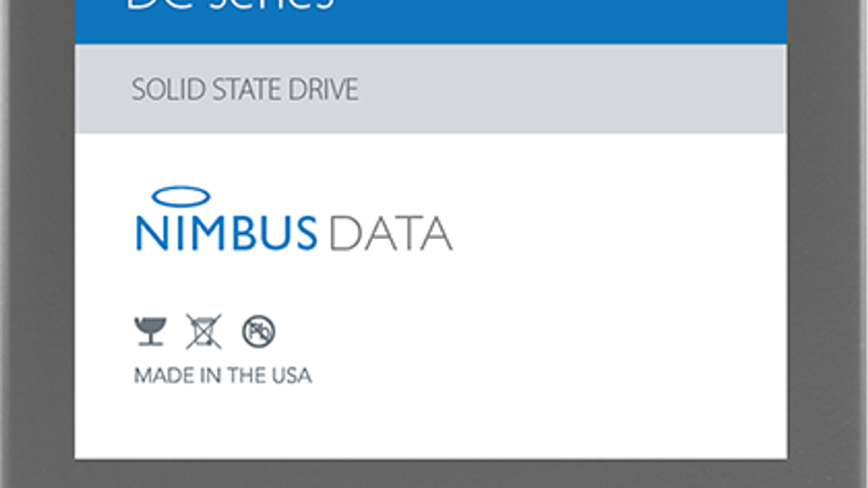Click the blank white label area

[597, 298]
